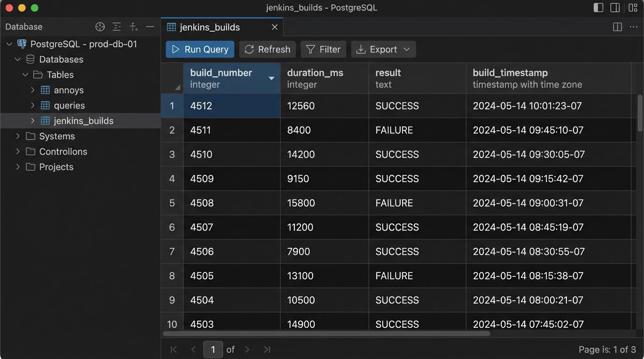Go to the last page of results
644x359 pixels.
click(267, 349)
